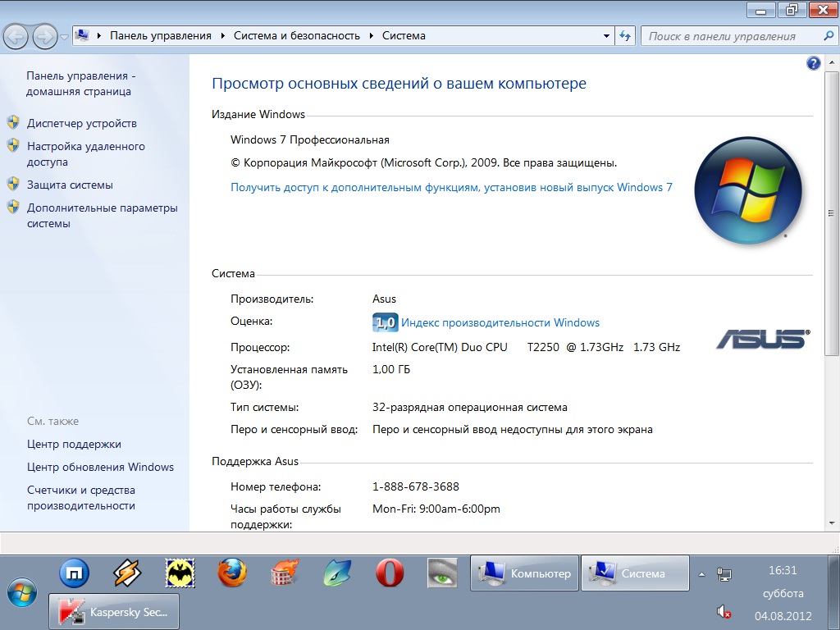
Task: Click shield icon beside Защита системы
Action: pos(13,184)
